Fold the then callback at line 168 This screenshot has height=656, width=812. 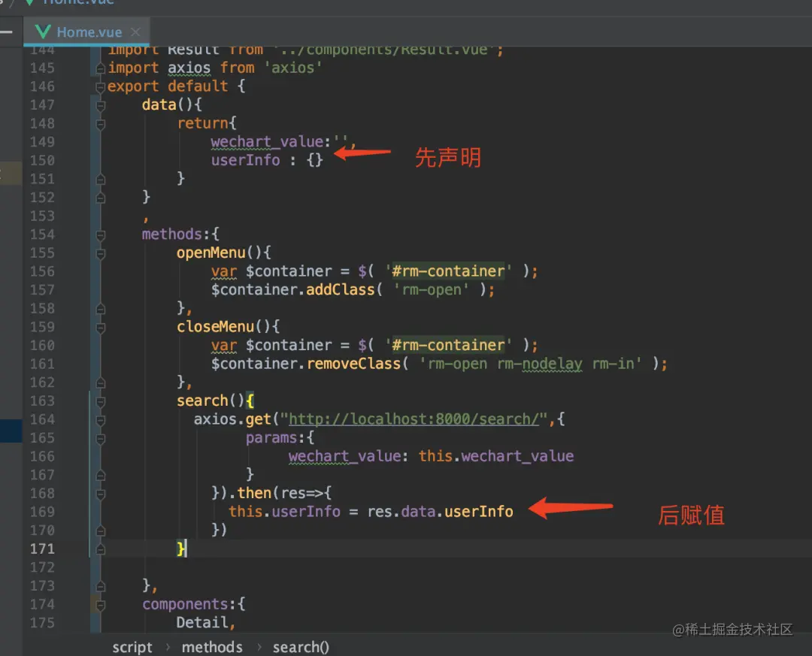[x=101, y=494]
